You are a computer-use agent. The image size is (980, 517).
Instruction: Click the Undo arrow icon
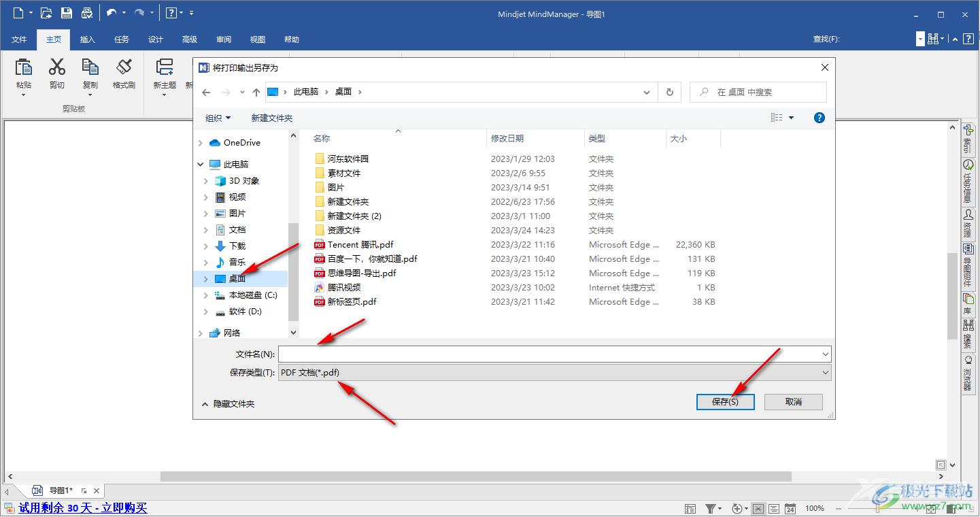point(112,13)
